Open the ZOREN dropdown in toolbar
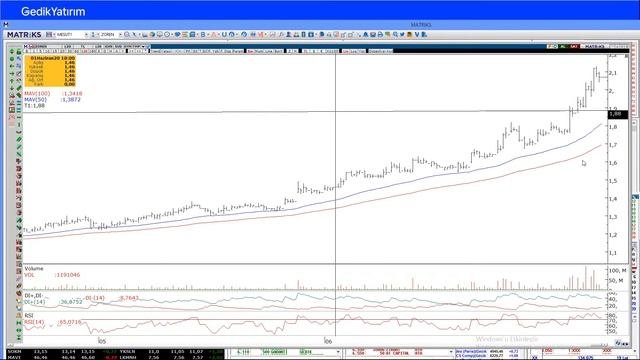 point(120,35)
